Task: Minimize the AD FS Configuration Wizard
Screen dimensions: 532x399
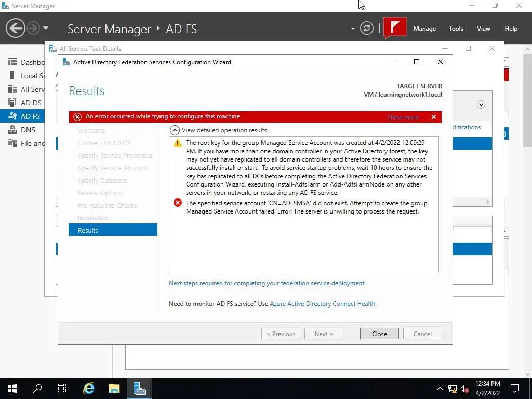Action: click(393, 62)
